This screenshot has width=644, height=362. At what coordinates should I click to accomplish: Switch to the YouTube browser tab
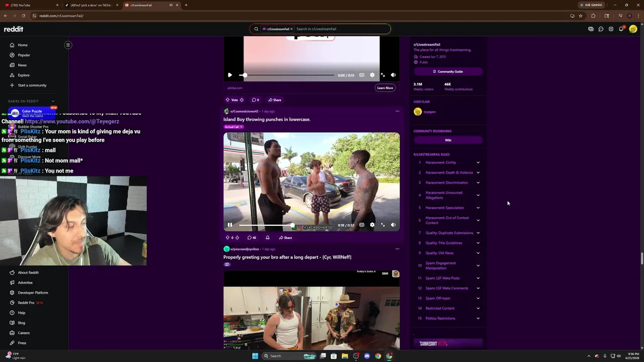(x=30, y=5)
